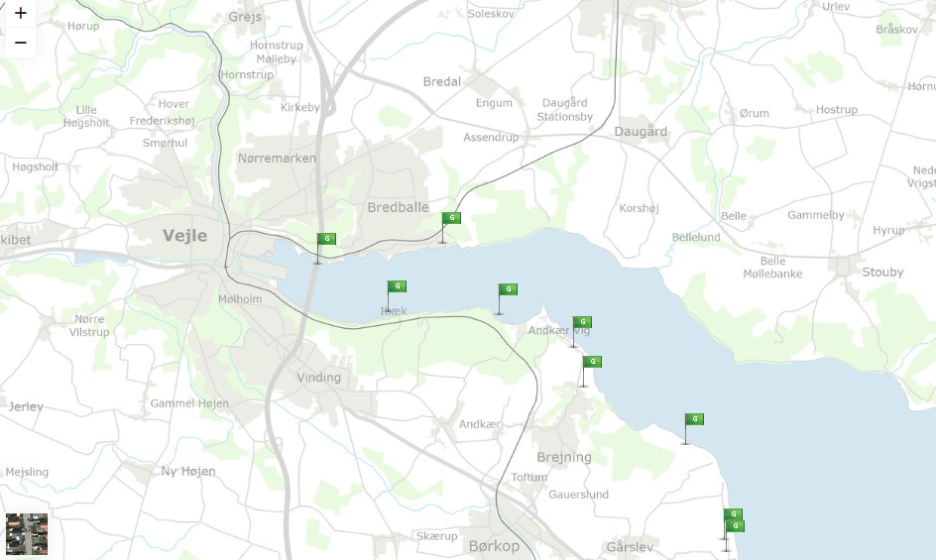Image resolution: width=936 pixels, height=560 pixels.
Task: Select the lone flag on coast east of Brejning
Action: (x=694, y=419)
